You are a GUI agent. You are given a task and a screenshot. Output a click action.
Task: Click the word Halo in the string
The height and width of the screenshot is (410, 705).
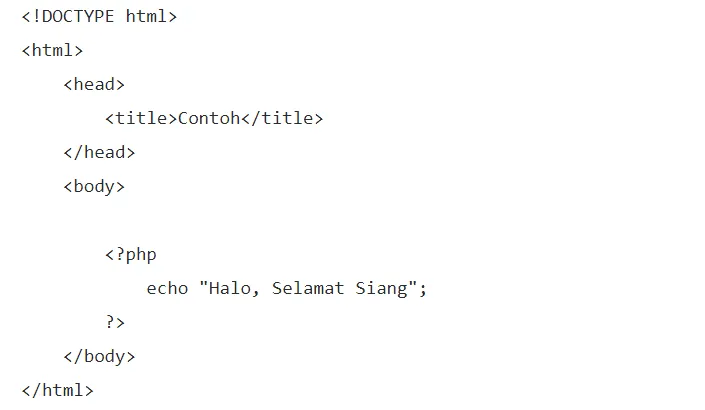point(229,289)
